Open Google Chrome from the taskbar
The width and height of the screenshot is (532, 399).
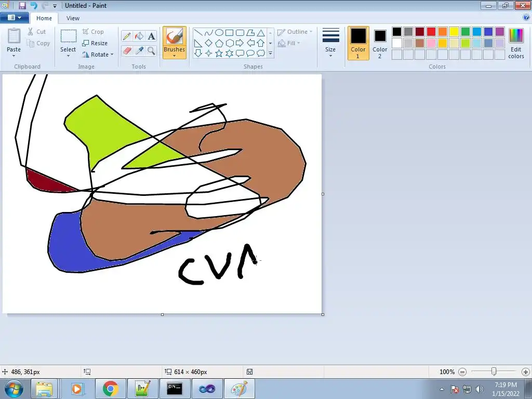click(x=110, y=389)
